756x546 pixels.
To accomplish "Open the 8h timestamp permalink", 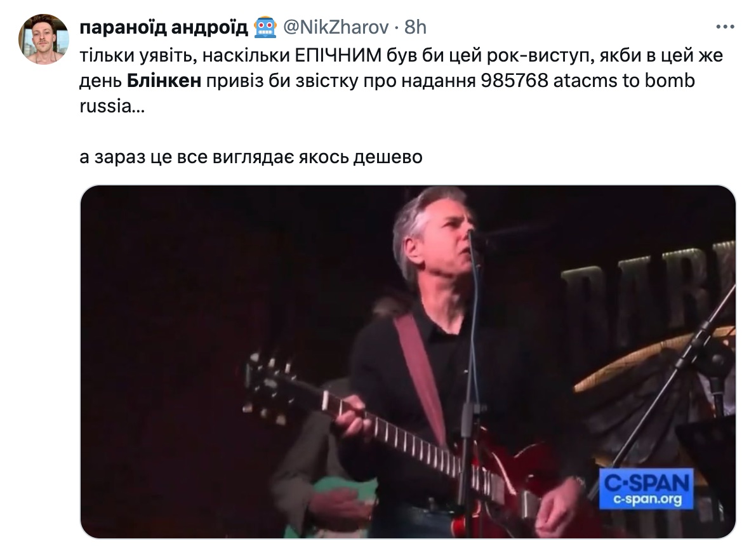I will click(415, 27).
